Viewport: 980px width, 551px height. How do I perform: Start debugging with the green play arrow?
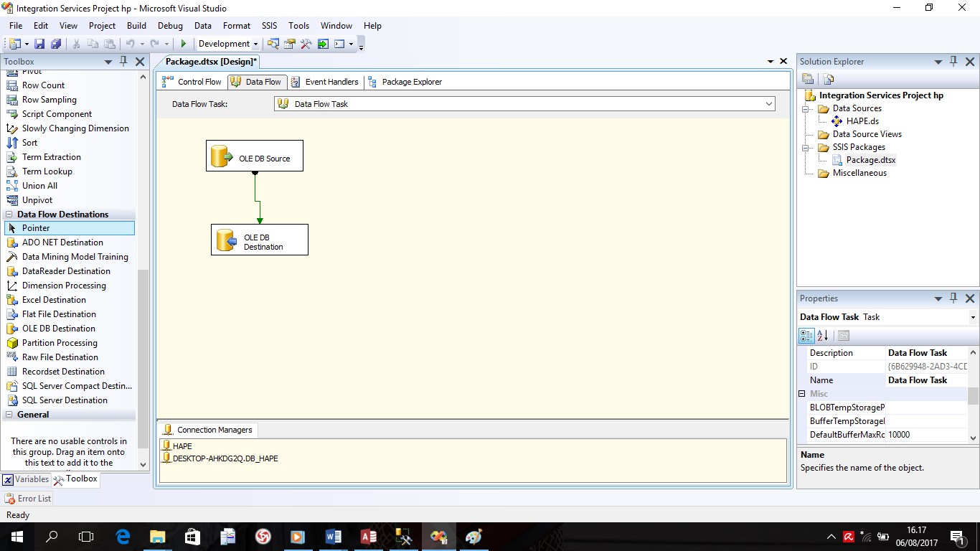click(184, 44)
